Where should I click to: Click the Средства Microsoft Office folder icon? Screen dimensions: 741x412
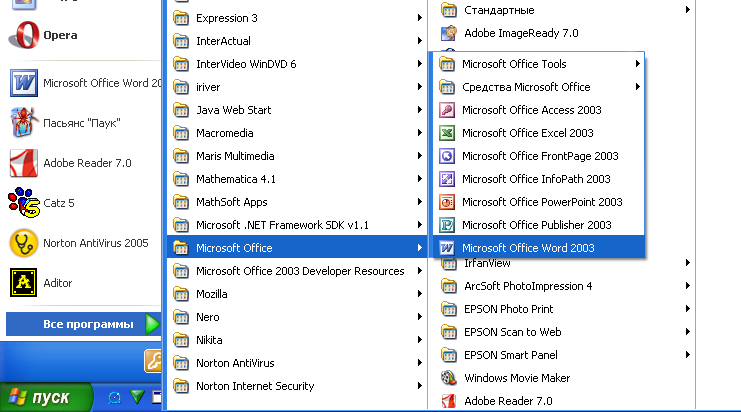[x=447, y=87]
